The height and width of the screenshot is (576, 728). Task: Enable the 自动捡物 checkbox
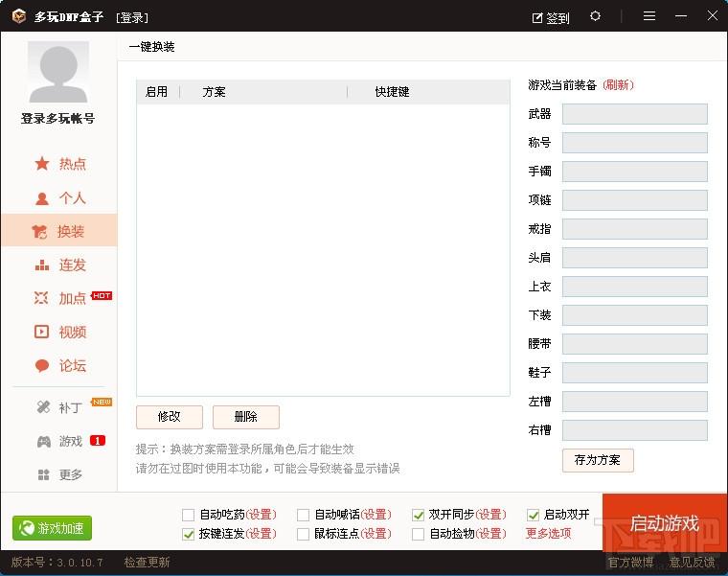(x=418, y=534)
